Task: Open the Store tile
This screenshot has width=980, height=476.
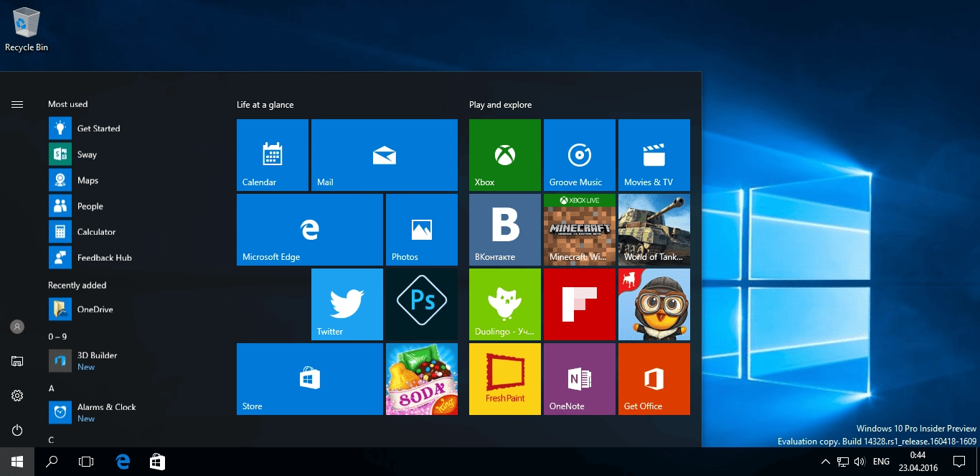Action: [x=310, y=379]
